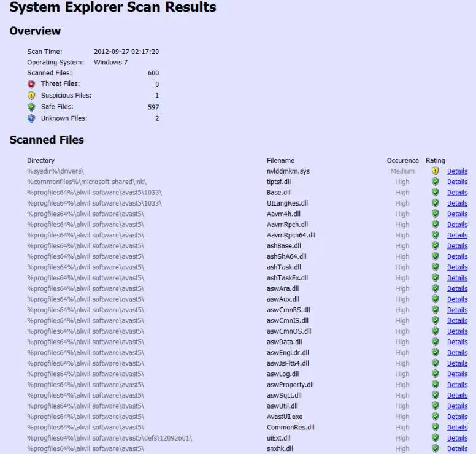This screenshot has width=476, height=454.
Task: Click the Occurence column header
Action: 402,161
